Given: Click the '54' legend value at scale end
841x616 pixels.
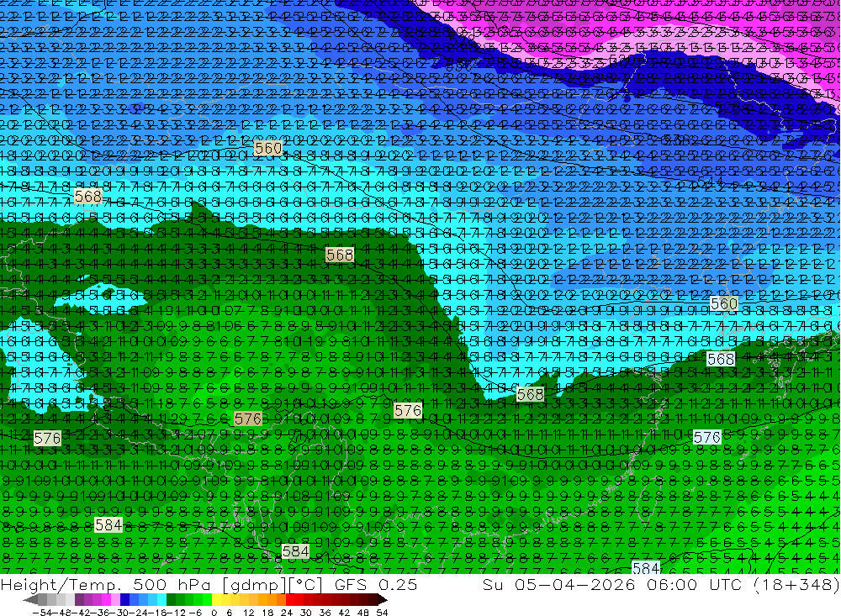Looking at the screenshot, I should tap(382, 613).
